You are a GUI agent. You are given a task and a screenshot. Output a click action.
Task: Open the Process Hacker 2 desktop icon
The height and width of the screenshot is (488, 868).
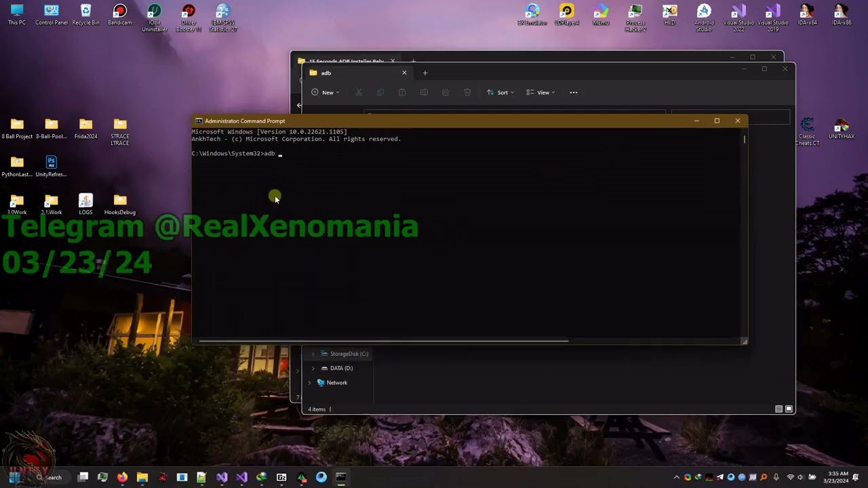635,18
